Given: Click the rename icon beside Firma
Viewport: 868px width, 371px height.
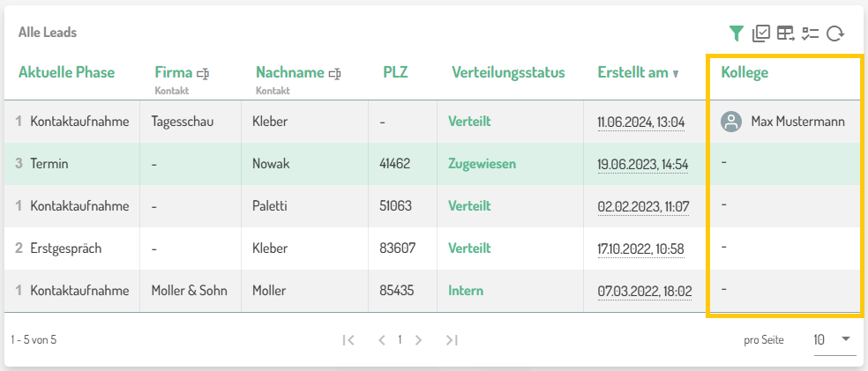Looking at the screenshot, I should coord(203,73).
